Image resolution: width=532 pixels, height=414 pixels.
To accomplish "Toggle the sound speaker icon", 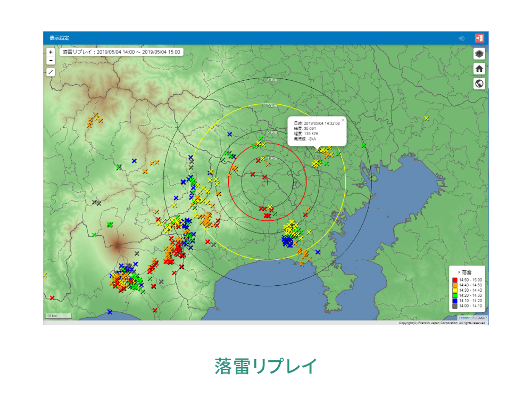I will tap(462, 38).
